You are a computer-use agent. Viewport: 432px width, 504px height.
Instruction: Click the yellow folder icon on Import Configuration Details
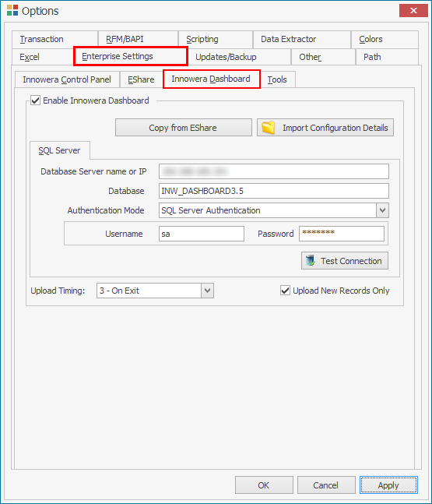(269, 128)
